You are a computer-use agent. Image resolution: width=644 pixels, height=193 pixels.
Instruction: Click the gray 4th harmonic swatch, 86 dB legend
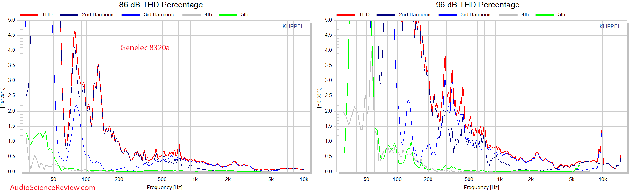click(192, 15)
